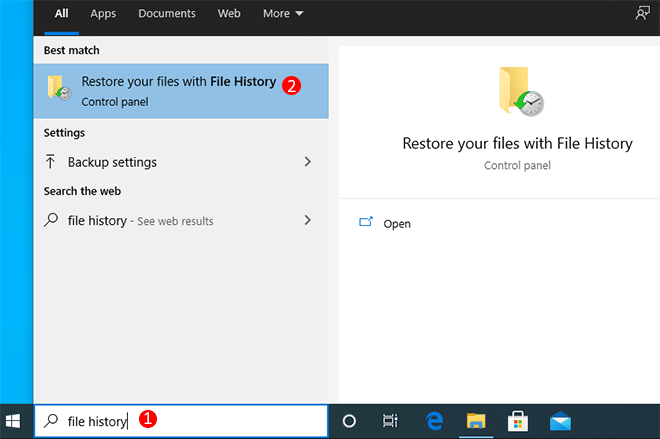Click Control panel text under preview title
This screenshot has width=660, height=439.
click(x=517, y=165)
